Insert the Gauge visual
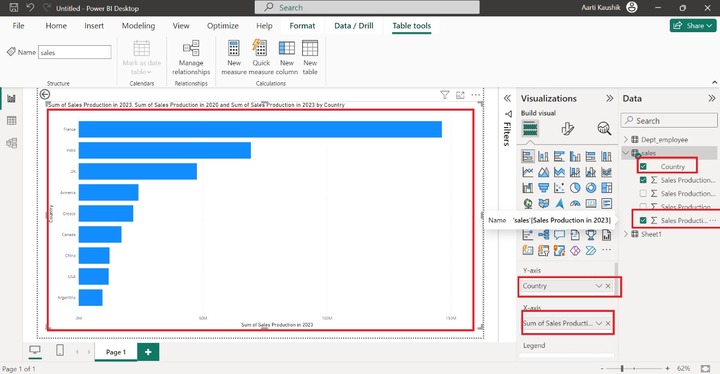This screenshot has width=720, height=374. (x=575, y=203)
